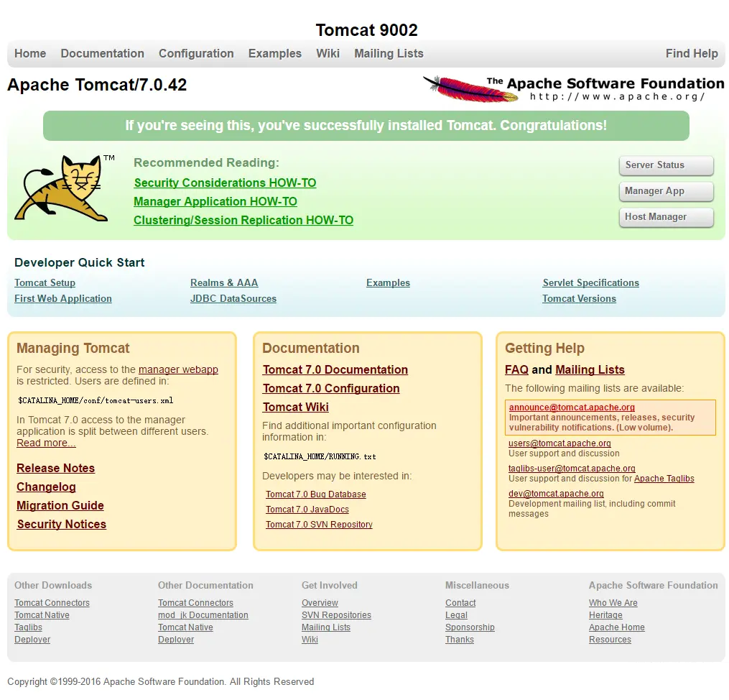The image size is (729, 700).
Task: Open the Manager App button
Action: coord(667,191)
